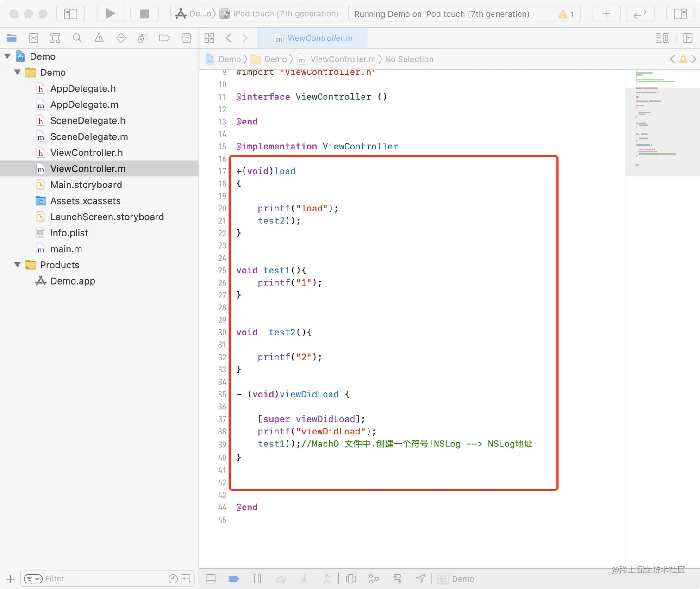Collapse the Demo group folder
Screen dimensions: 700x589
18,73
